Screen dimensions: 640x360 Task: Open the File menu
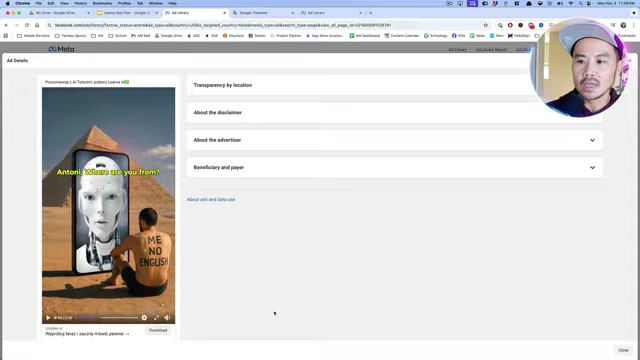(x=38, y=3)
